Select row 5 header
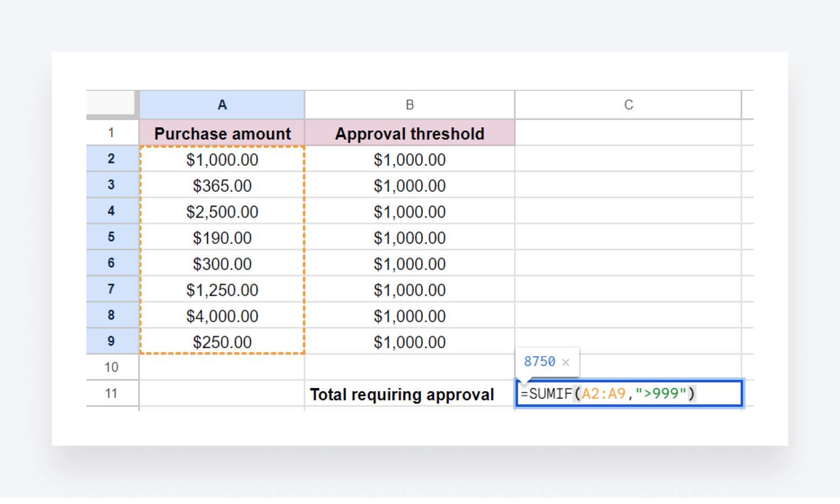Viewport: 840px width, 504px height. (111, 237)
